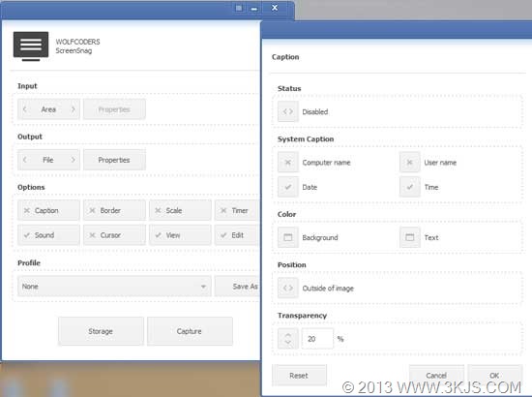Click the Capture button
Image resolution: width=532 pixels, height=397 pixels.
click(190, 331)
